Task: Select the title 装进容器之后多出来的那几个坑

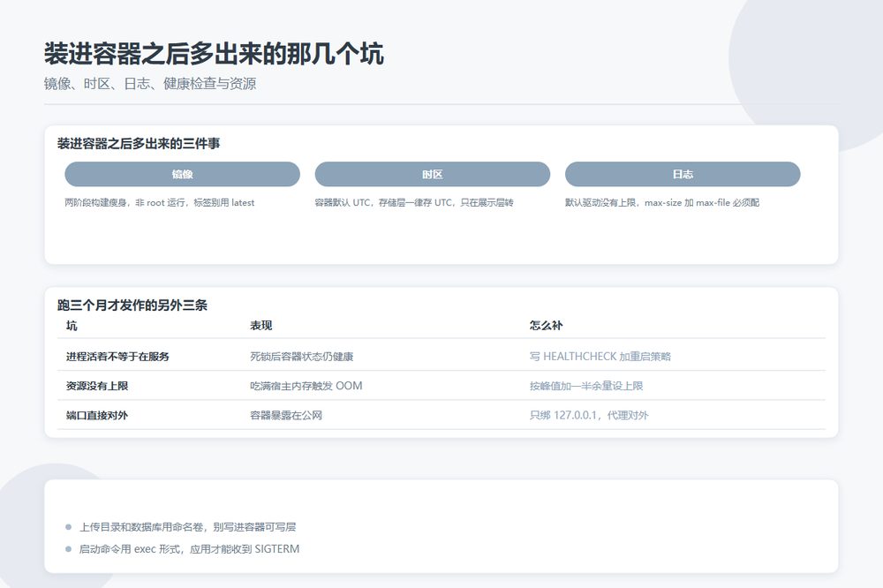Action: click(x=214, y=54)
